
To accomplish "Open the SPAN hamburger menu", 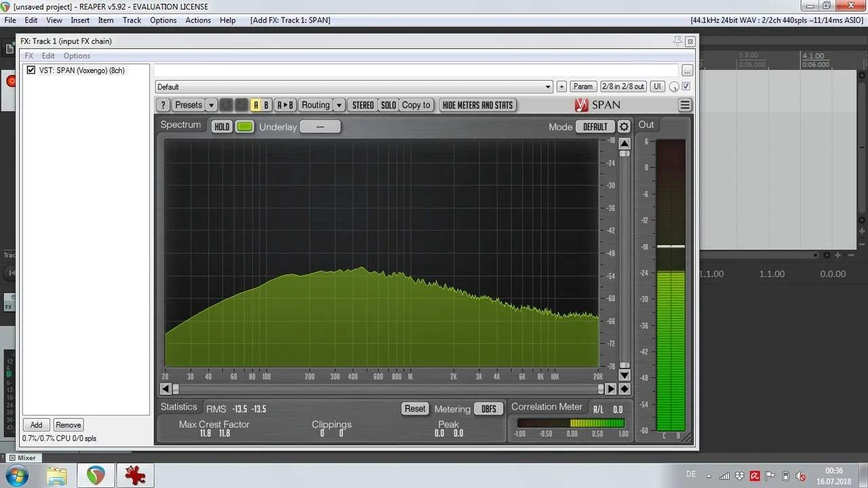I will click(685, 105).
